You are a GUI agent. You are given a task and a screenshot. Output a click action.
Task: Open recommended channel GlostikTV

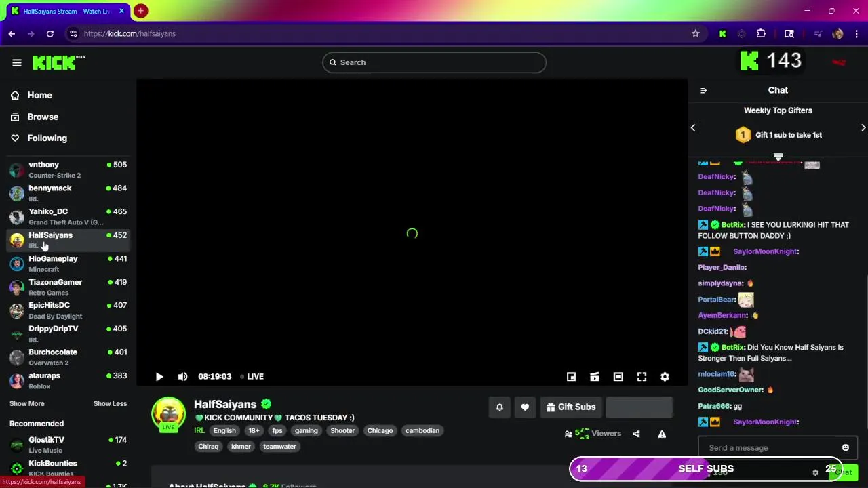(68, 445)
